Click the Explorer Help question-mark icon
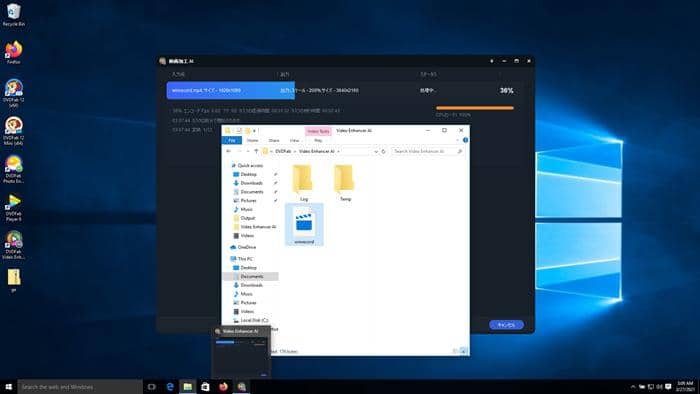This screenshot has height=394, width=700. pos(465,140)
